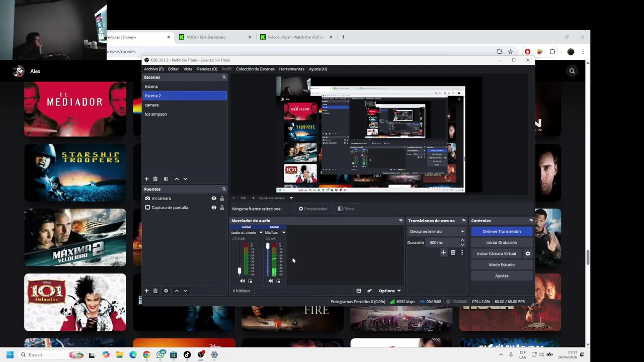The height and width of the screenshot is (362, 644).
Task: Open the Archivo menu
Action: pyautogui.click(x=153, y=69)
